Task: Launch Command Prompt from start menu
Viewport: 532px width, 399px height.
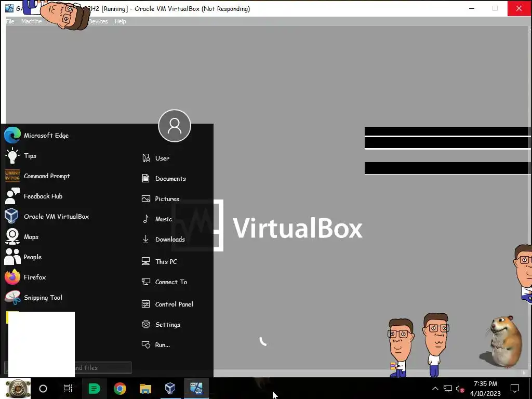Action: point(37,176)
